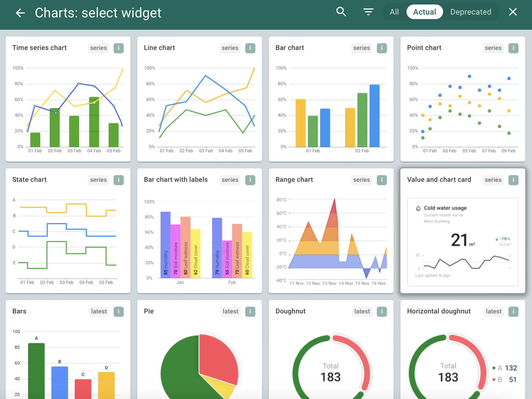Open the widget search
The image size is (532, 399).
[x=341, y=12]
